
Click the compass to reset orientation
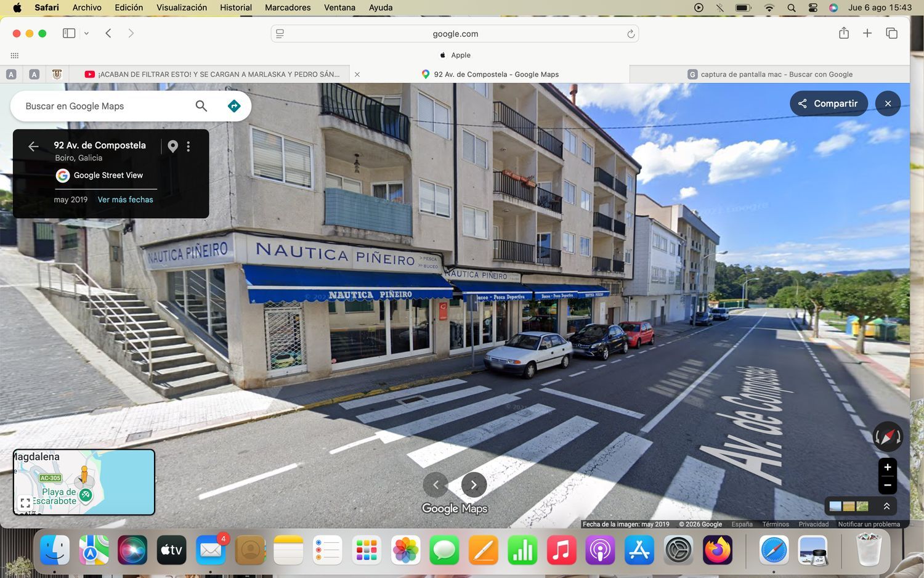888,437
